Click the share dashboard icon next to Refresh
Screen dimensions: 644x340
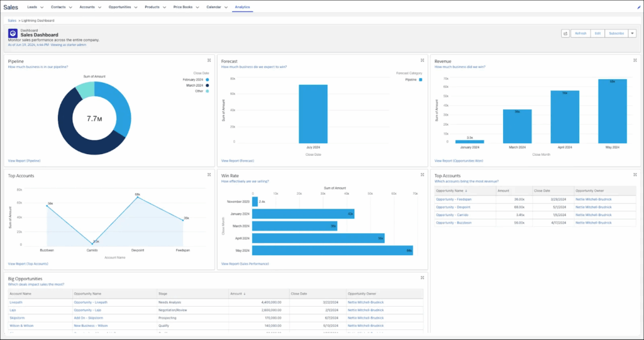(565, 33)
